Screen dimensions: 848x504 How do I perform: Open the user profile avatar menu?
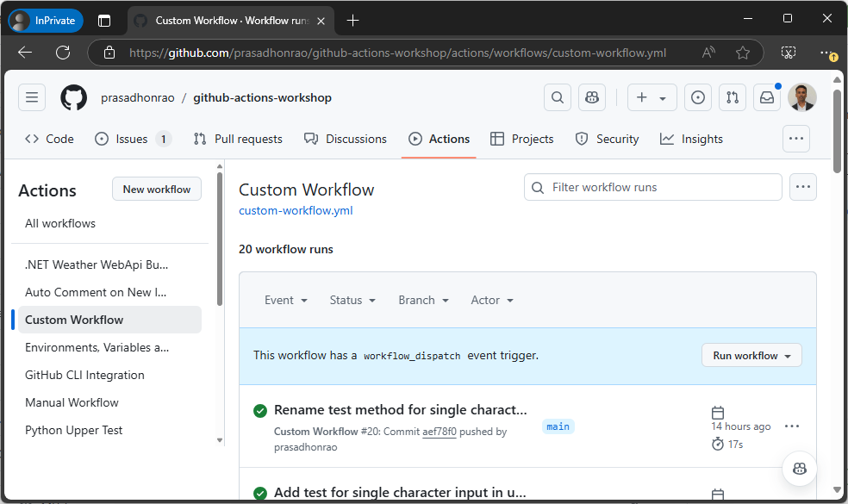coord(802,97)
